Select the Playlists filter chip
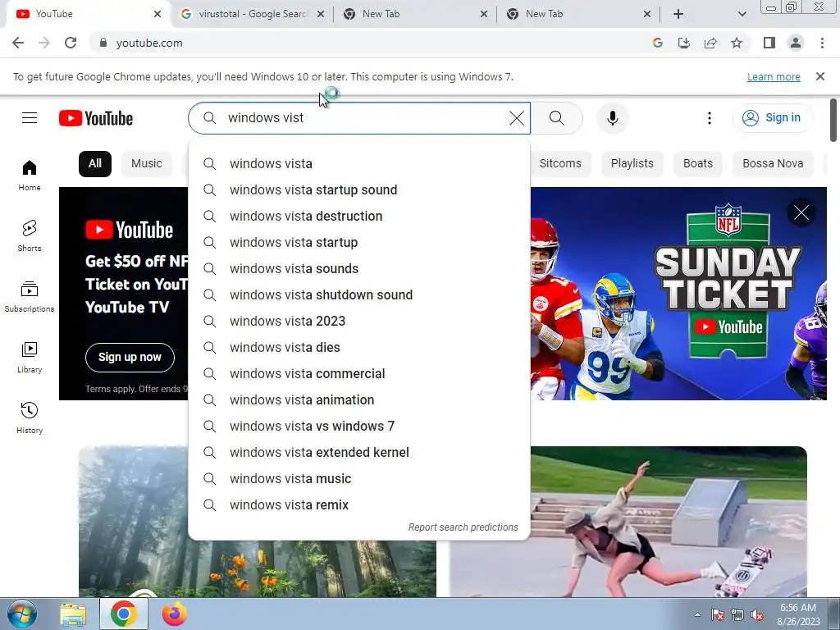840x630 pixels. coord(632,163)
